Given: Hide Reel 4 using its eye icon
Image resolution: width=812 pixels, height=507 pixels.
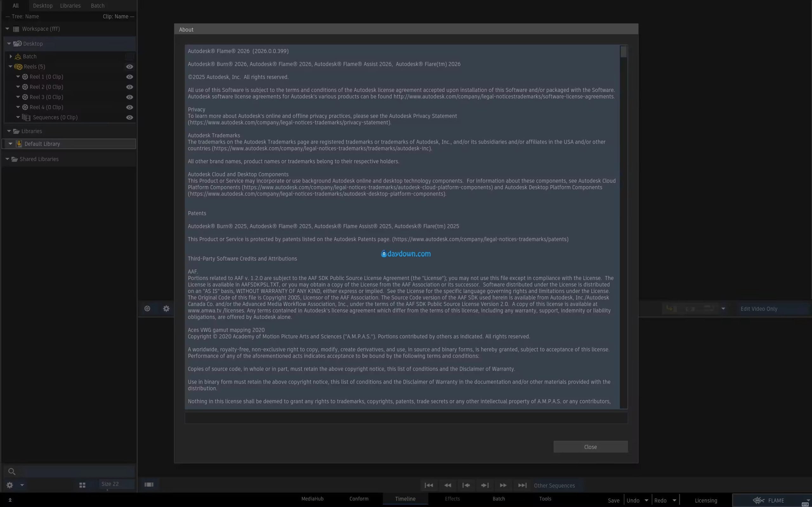Looking at the screenshot, I should click(129, 107).
